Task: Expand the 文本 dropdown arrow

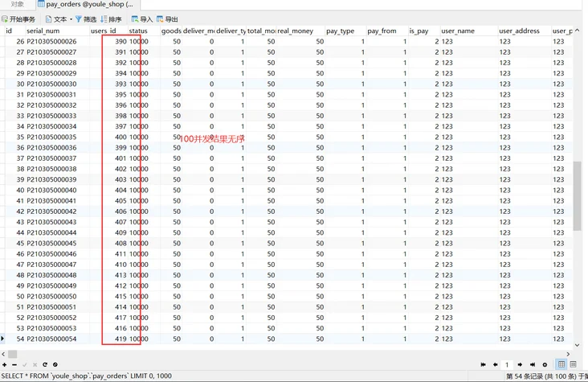Action: pyautogui.click(x=71, y=19)
